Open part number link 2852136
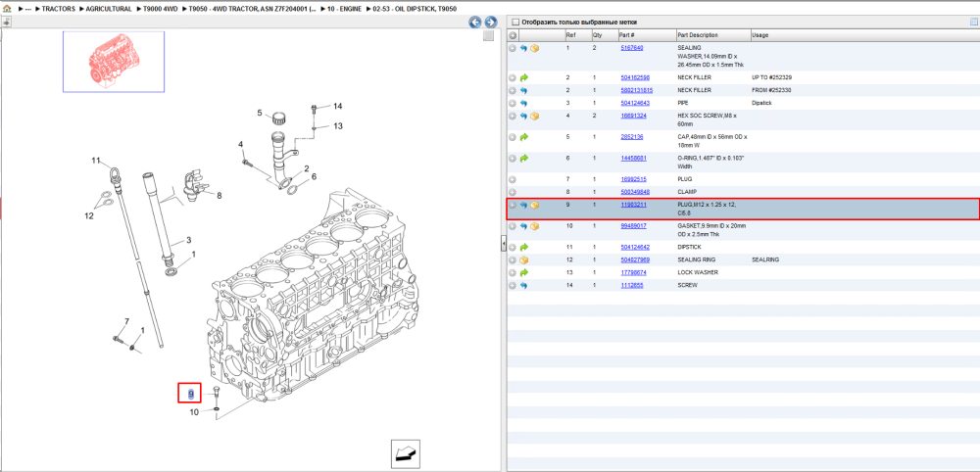 (x=631, y=136)
